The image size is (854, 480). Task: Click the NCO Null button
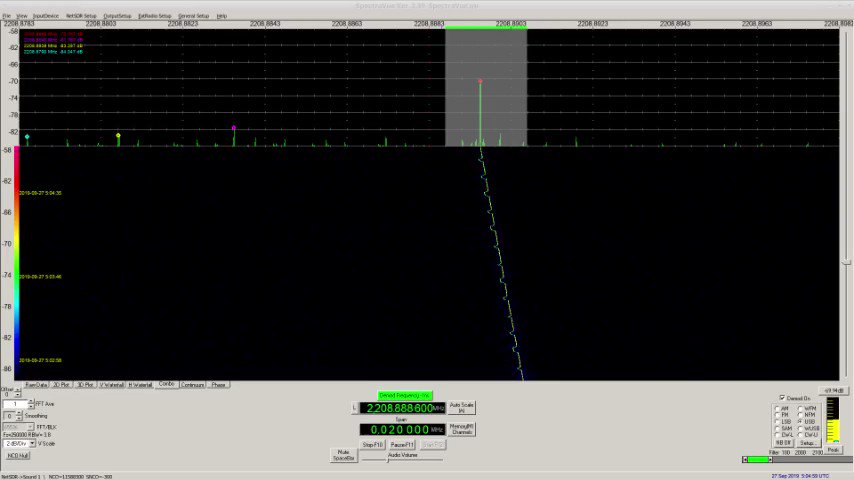point(18,455)
